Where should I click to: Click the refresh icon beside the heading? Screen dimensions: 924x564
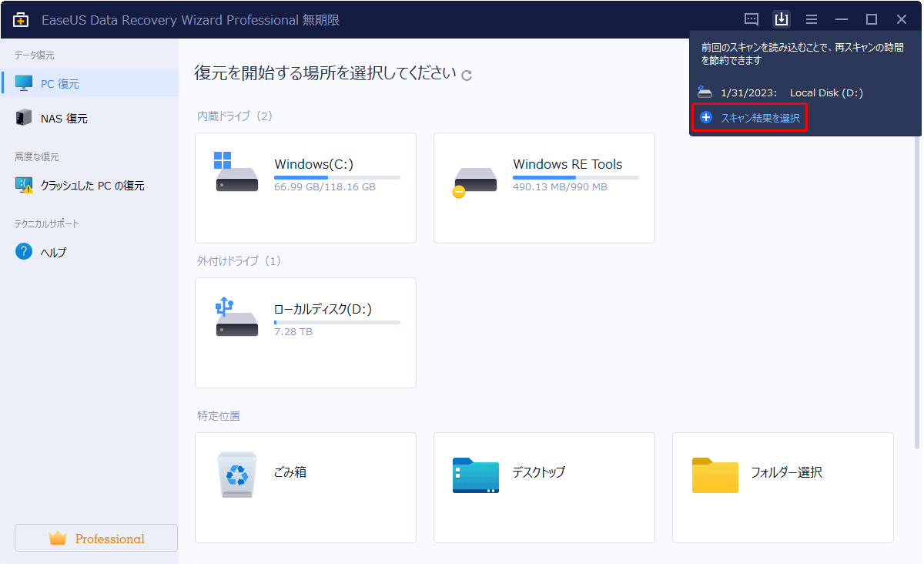click(467, 76)
